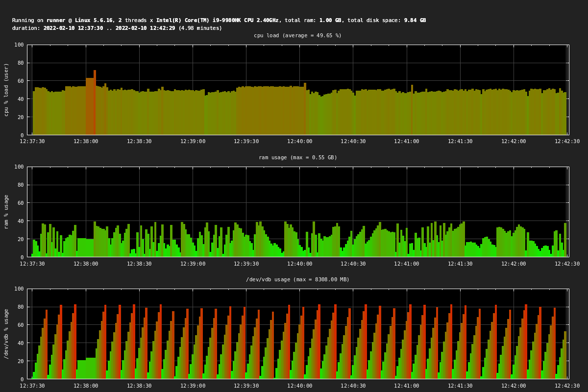Click the 80 y-axis value on the disk chart
The width and height of the screenshot is (588, 392).
[x=20, y=307]
